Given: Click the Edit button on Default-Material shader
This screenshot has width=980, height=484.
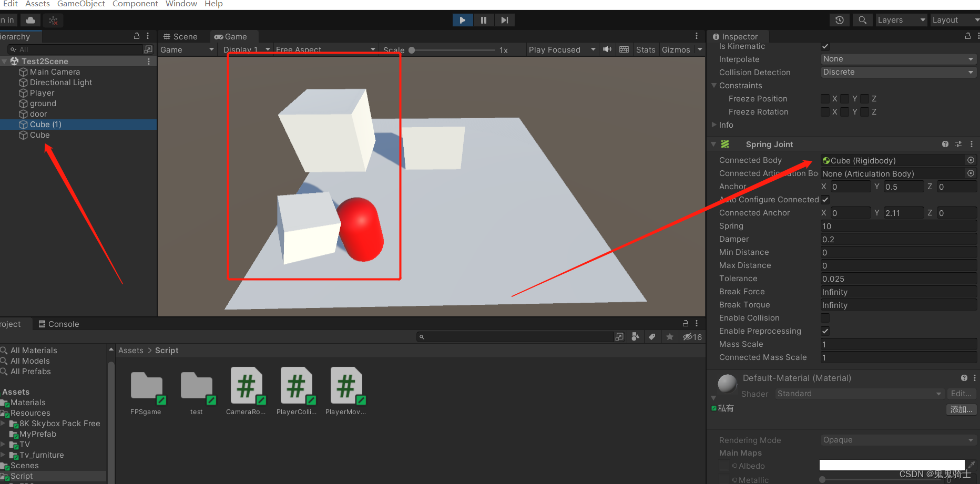Looking at the screenshot, I should tap(961, 393).
